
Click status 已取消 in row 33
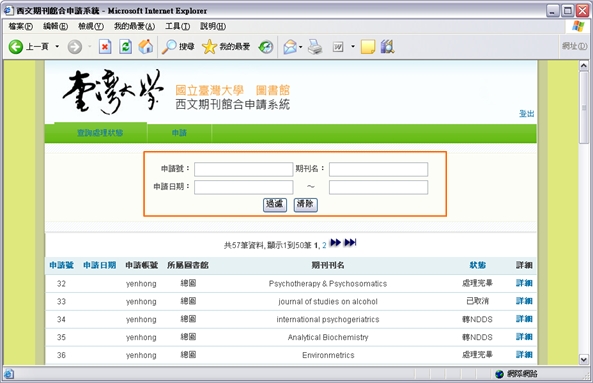(x=478, y=301)
